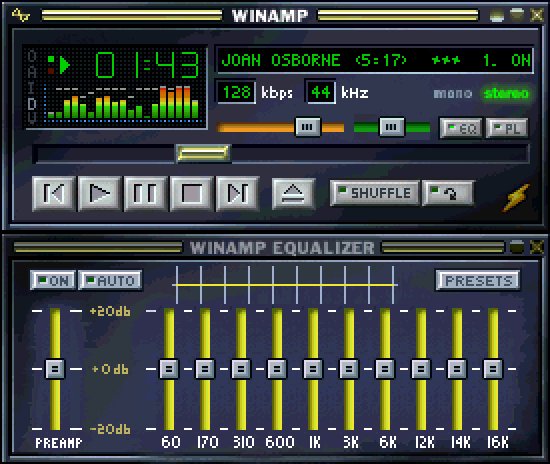
Task: Toggle the equalizer ON button
Action: point(53,280)
